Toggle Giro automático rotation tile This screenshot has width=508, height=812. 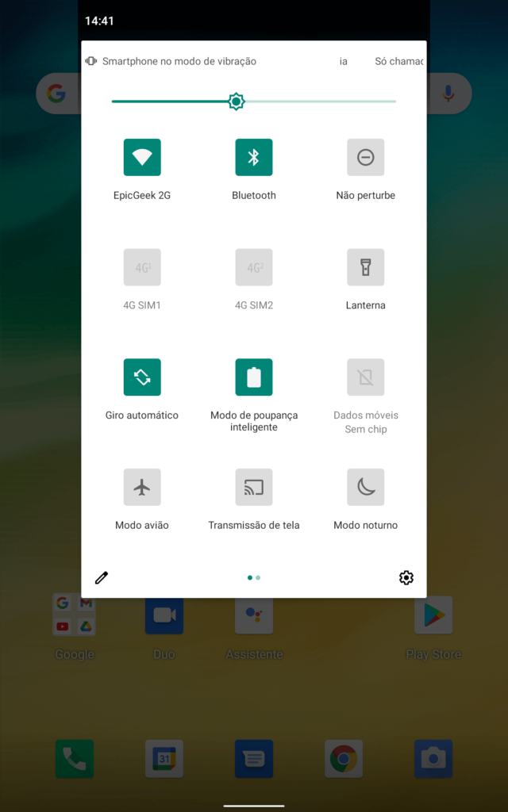pos(142,377)
